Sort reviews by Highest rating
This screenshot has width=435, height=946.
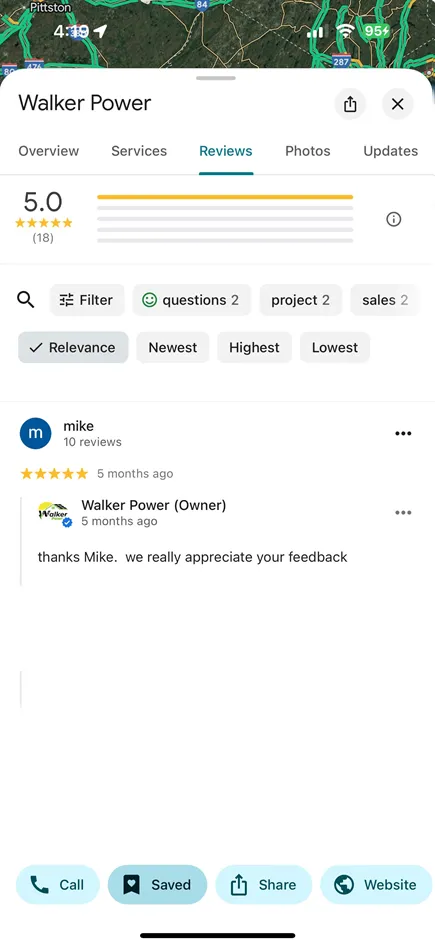click(254, 348)
